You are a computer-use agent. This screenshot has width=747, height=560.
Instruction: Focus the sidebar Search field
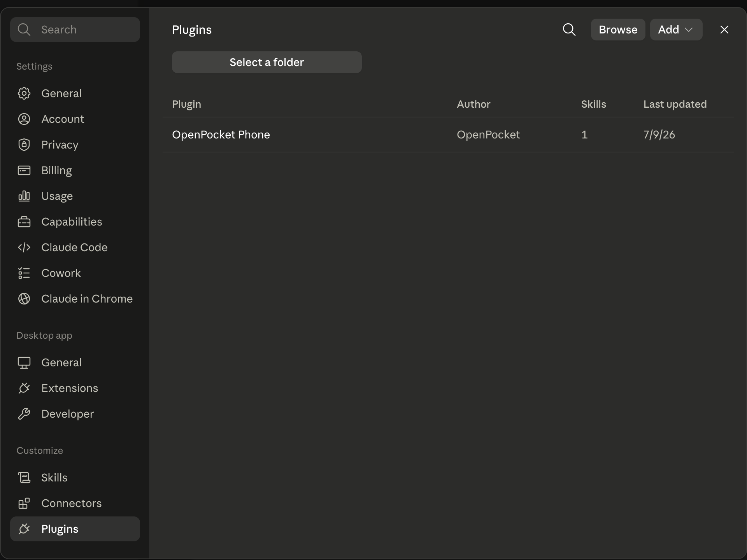[x=75, y=30]
